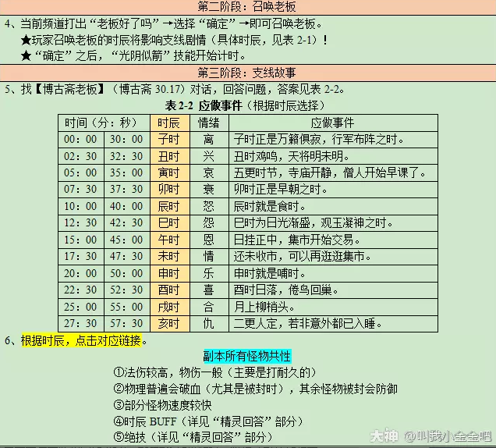Image resolution: width=496 pixels, height=448 pixels.
Task: Select the '22: 30' time cell
Action: 80,290
